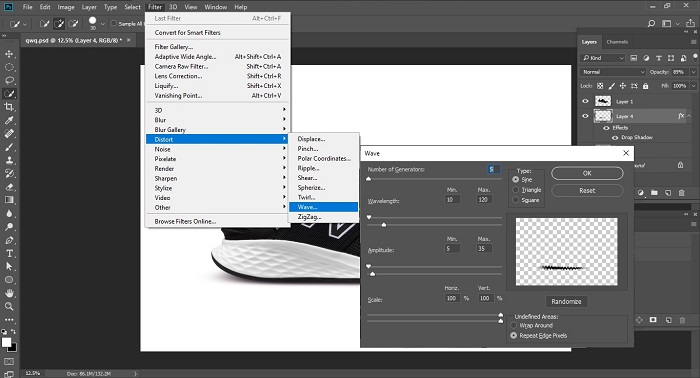Open the brush picker dropdown arrow
Image resolution: width=700 pixels, height=378 pixels.
pyautogui.click(x=103, y=24)
